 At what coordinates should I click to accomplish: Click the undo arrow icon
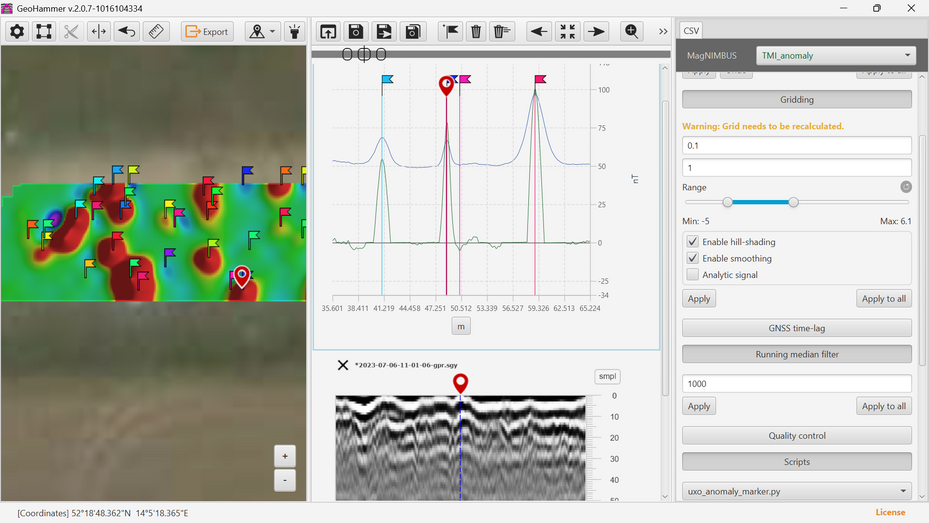(x=127, y=31)
